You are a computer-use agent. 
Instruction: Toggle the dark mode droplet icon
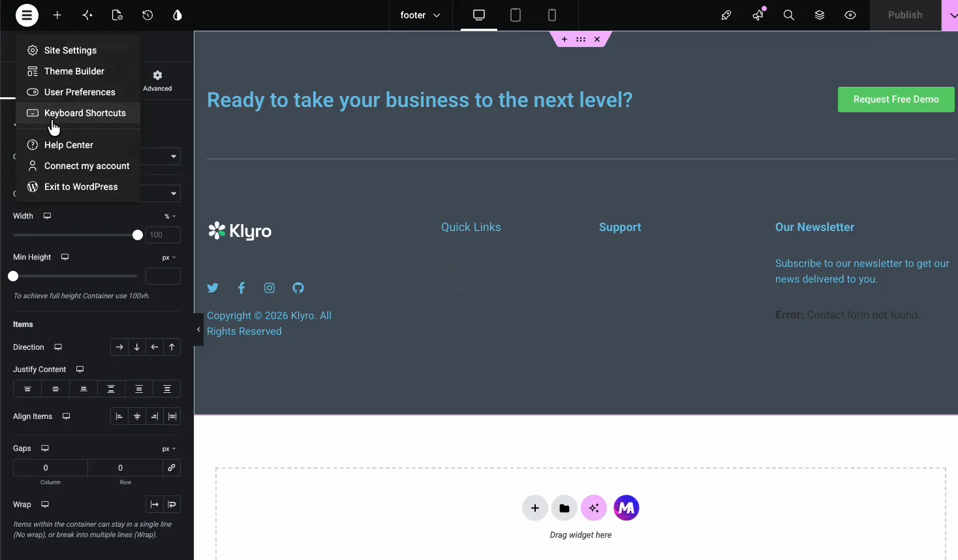pos(178,15)
